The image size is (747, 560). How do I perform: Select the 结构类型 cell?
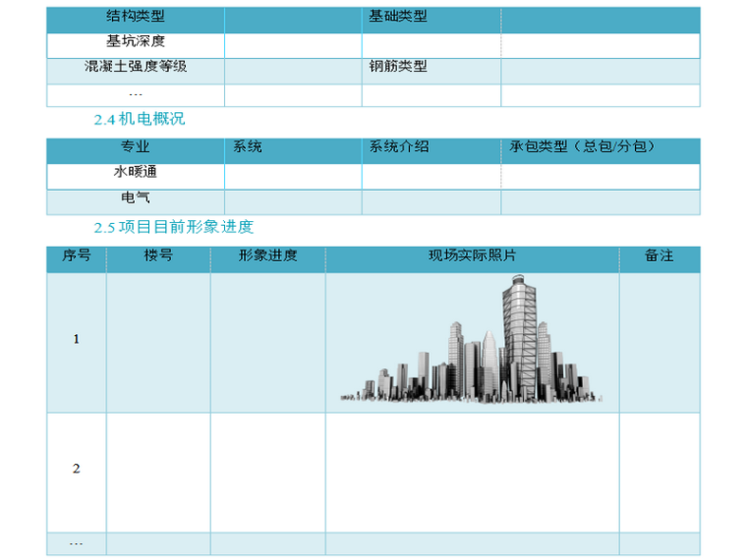coord(136,17)
